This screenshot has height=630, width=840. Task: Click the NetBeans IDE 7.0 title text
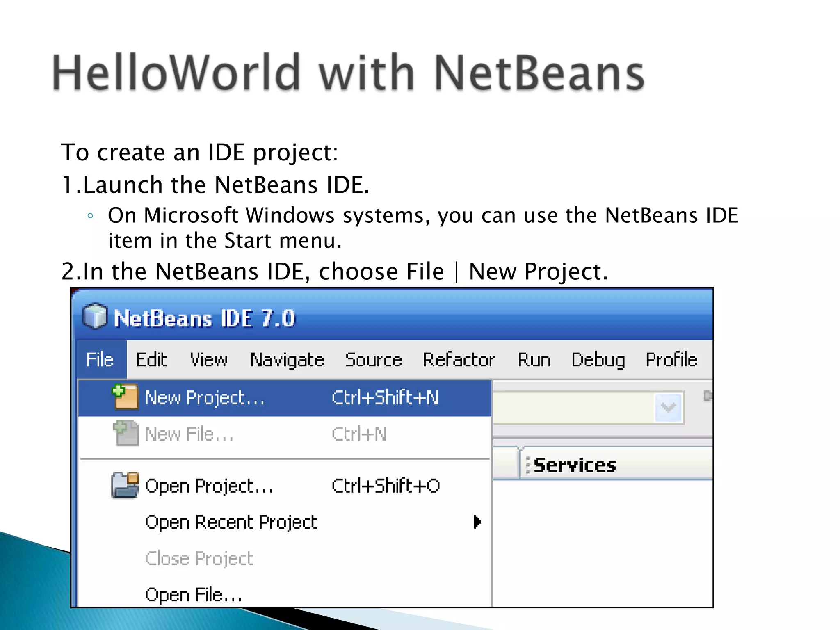point(204,318)
